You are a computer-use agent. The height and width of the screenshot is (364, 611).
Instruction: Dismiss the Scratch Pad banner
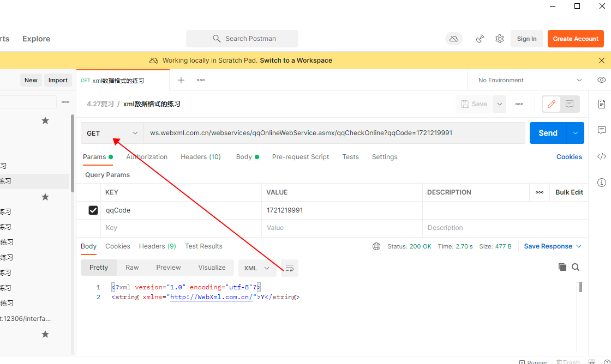pyautogui.click(x=602, y=60)
